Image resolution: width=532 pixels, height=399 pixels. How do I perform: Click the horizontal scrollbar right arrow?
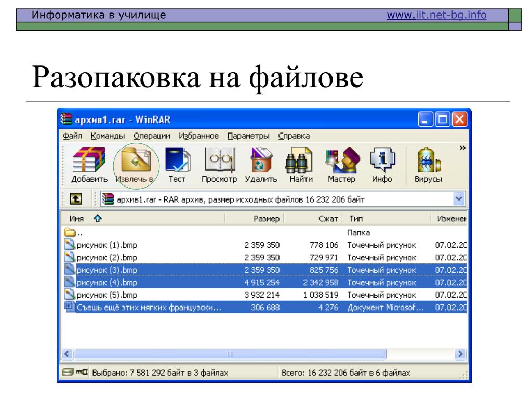tap(460, 354)
